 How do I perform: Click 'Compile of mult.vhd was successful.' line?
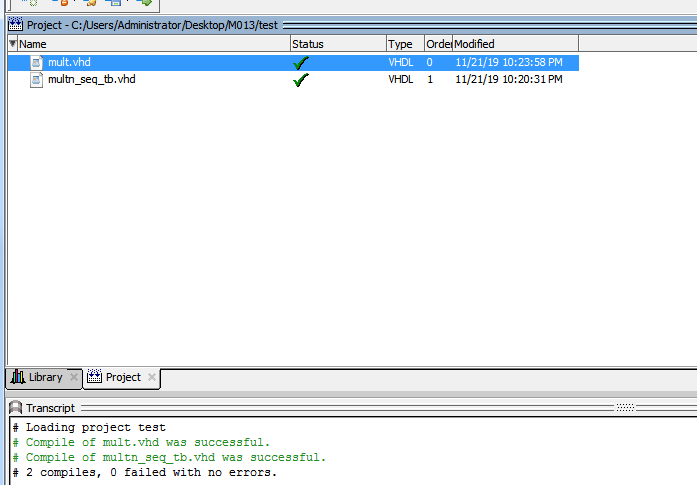[x=141, y=443]
